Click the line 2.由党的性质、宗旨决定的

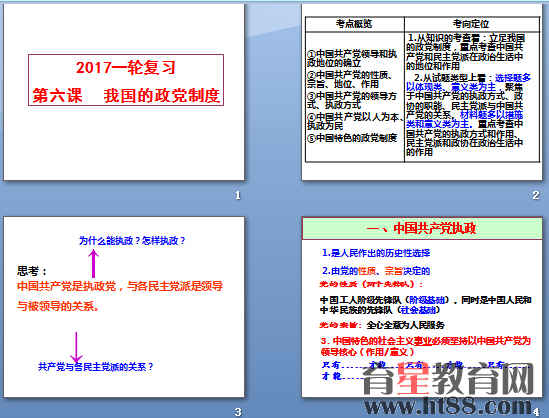tap(376, 271)
